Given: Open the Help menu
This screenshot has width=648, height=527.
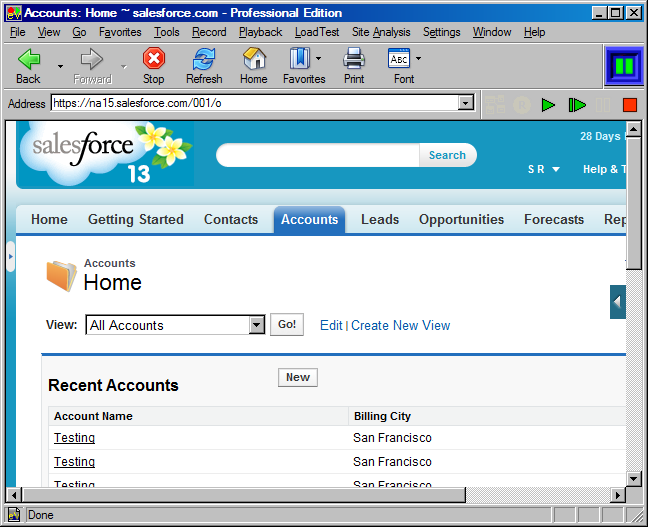Looking at the screenshot, I should [534, 32].
